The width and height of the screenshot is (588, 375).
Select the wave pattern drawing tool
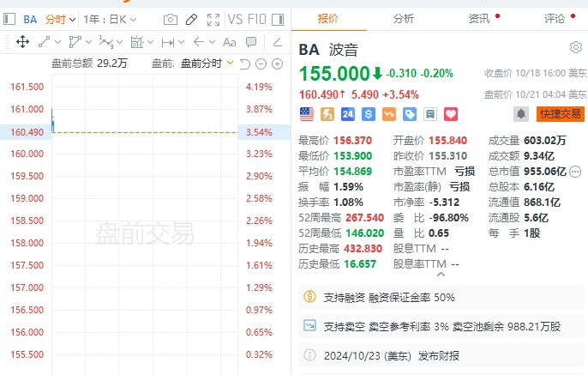click(106, 42)
